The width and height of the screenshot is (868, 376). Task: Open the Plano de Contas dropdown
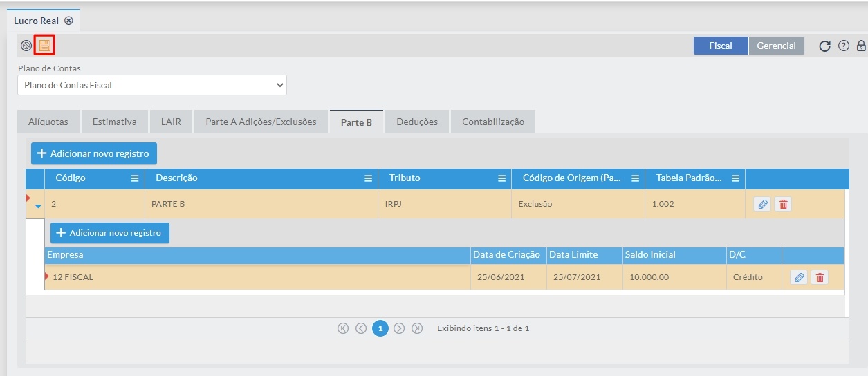152,85
